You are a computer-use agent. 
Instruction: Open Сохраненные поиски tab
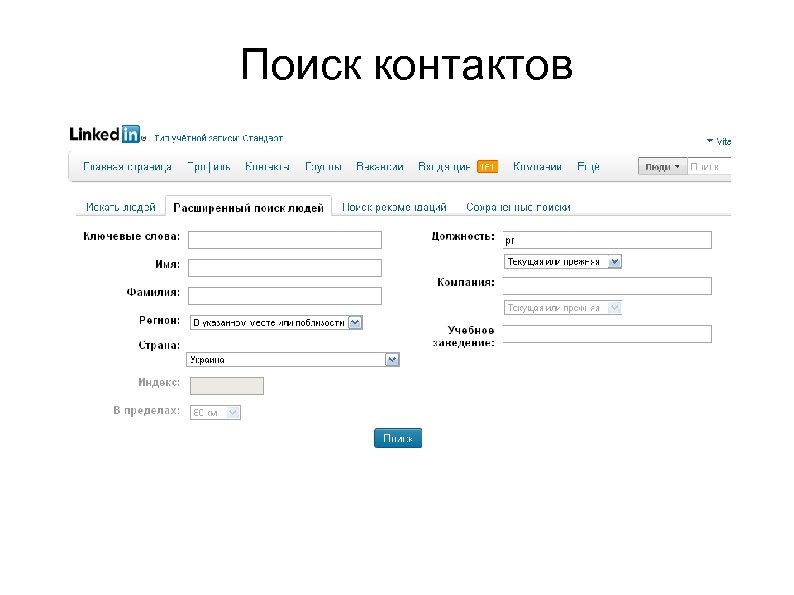point(518,207)
